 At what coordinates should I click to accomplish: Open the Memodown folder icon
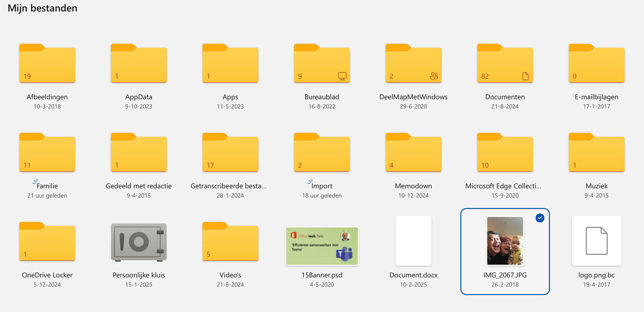click(x=413, y=153)
